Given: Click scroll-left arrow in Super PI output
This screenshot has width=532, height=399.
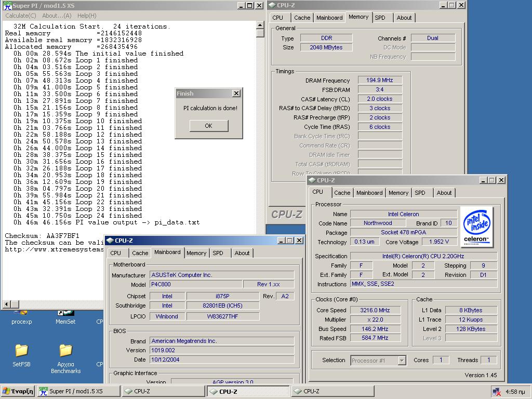Looking at the screenshot, I should point(6,304).
